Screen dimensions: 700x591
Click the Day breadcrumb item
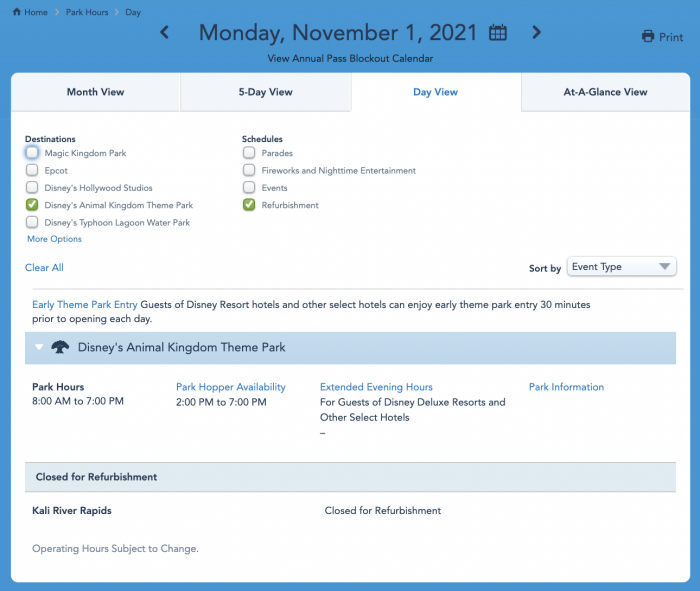click(x=133, y=12)
